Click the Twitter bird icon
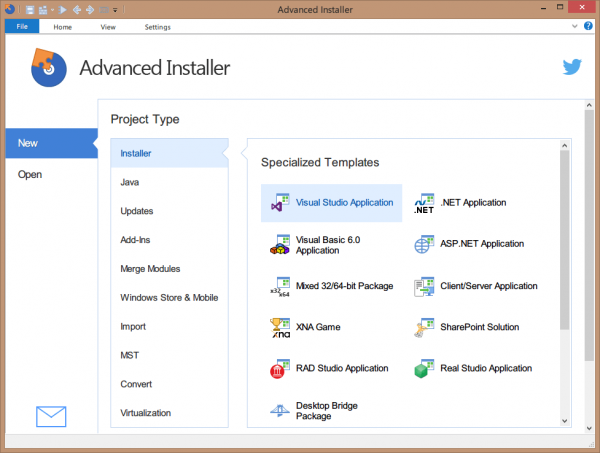Image resolution: width=600 pixels, height=453 pixels. coord(572,67)
